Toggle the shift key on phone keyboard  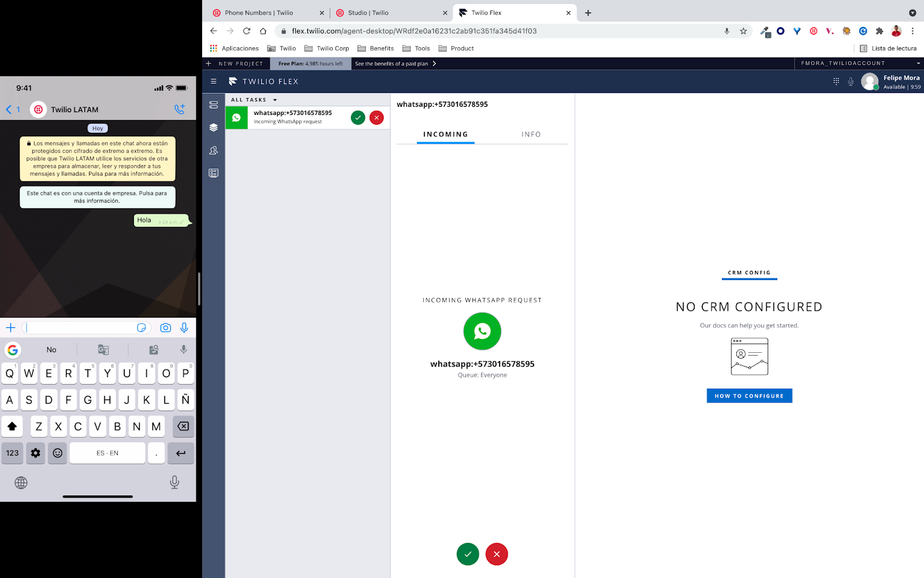12,427
